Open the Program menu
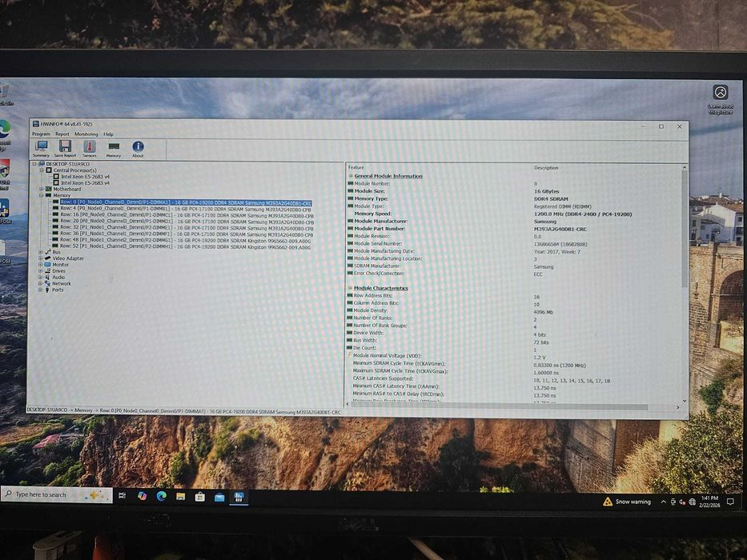This screenshot has width=747, height=560. coord(41,134)
